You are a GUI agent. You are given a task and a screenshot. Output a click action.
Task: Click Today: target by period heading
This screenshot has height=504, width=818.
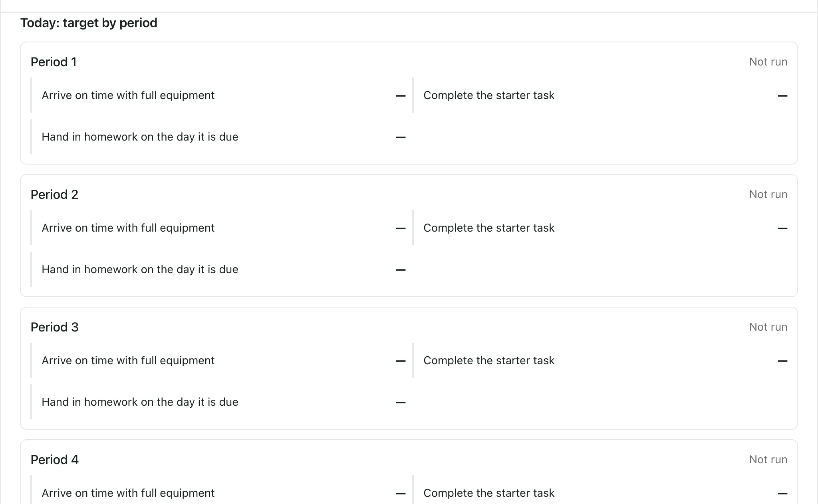89,23
